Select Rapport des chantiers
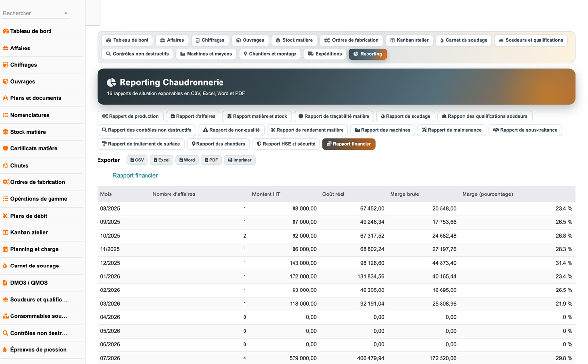 pyautogui.click(x=218, y=144)
